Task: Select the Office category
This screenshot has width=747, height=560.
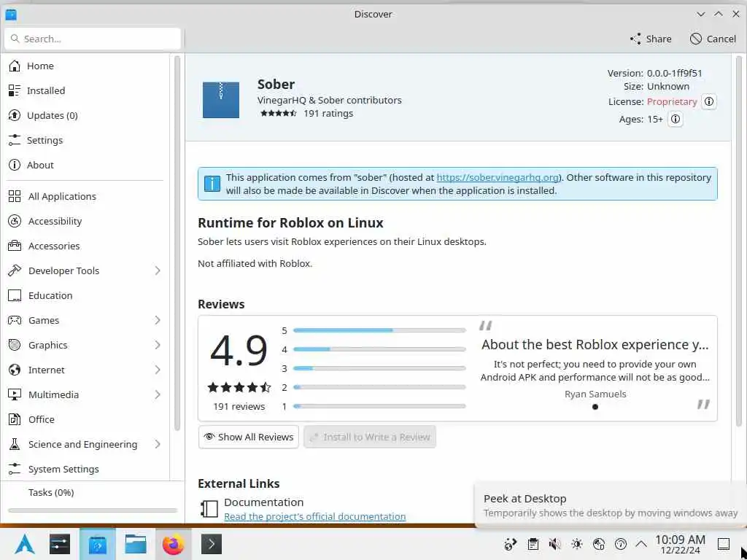Action: [x=86, y=419]
